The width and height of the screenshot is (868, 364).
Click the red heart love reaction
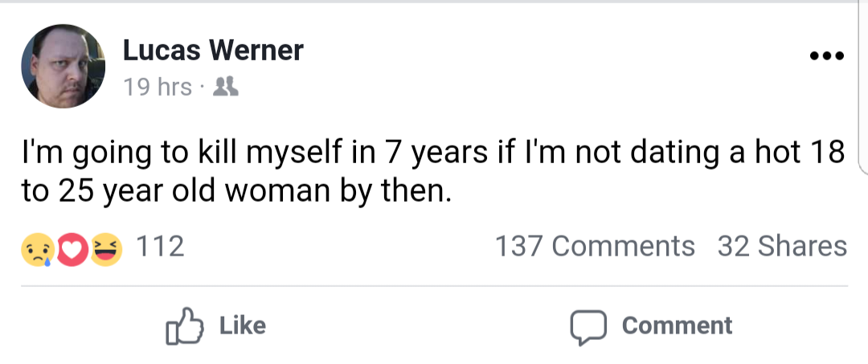click(x=71, y=249)
